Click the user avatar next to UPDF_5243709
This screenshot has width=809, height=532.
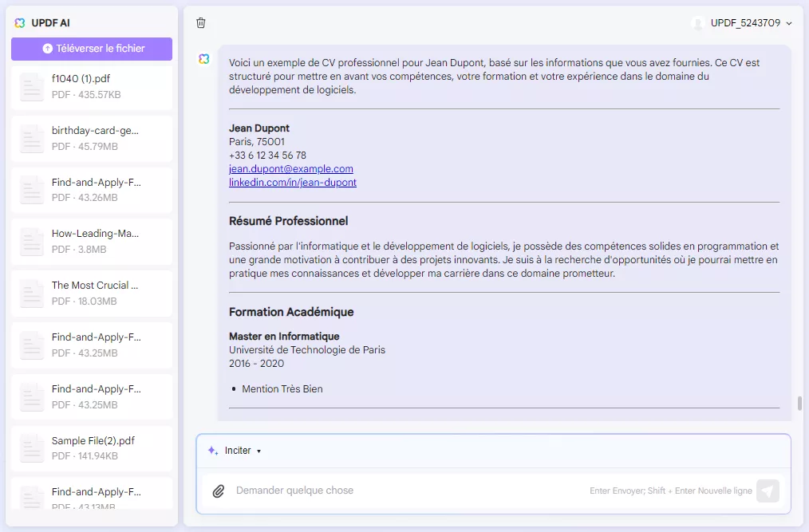(699, 23)
